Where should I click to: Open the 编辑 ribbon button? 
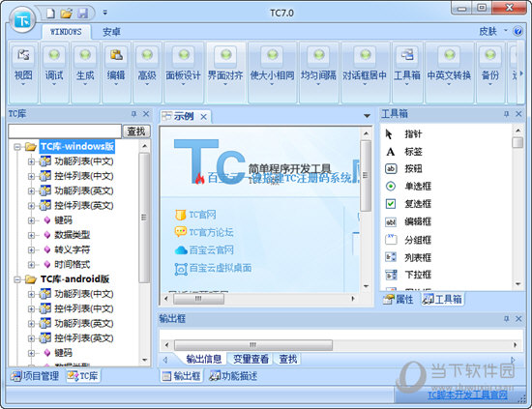(116, 73)
